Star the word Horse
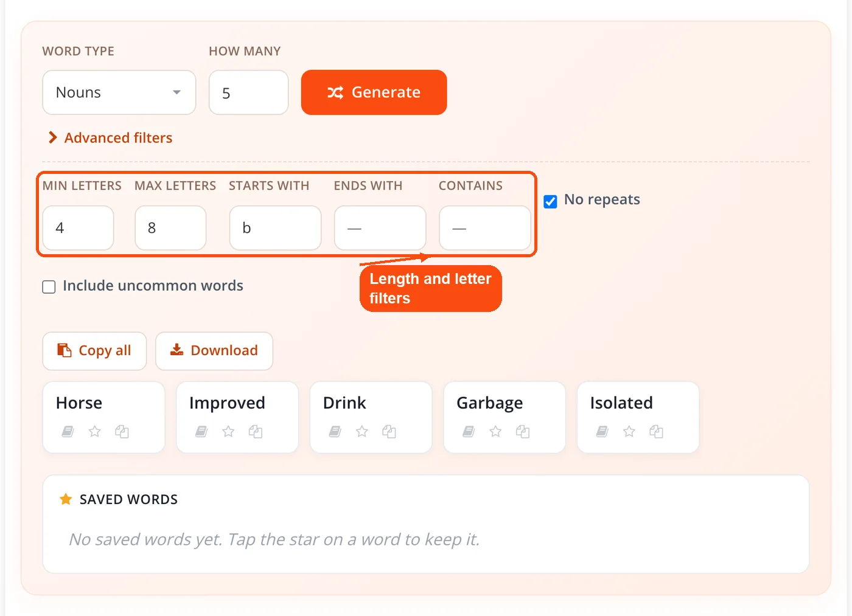 coord(95,431)
